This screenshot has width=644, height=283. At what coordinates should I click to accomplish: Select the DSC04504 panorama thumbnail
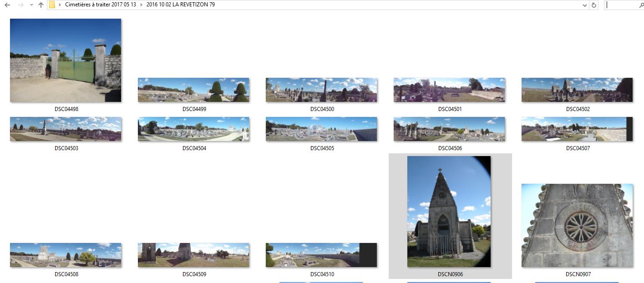193,129
